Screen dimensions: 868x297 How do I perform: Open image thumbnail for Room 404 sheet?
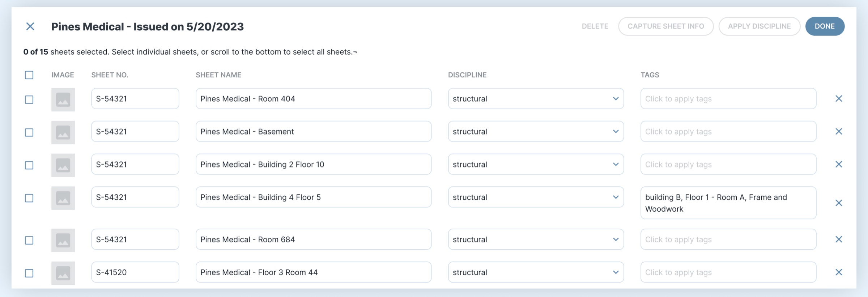click(63, 99)
